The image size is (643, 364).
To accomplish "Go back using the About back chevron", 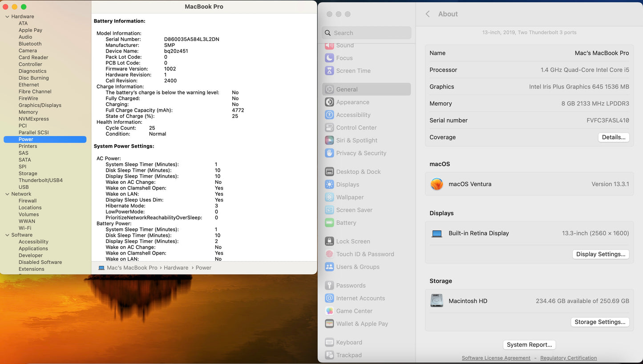I will [x=428, y=14].
